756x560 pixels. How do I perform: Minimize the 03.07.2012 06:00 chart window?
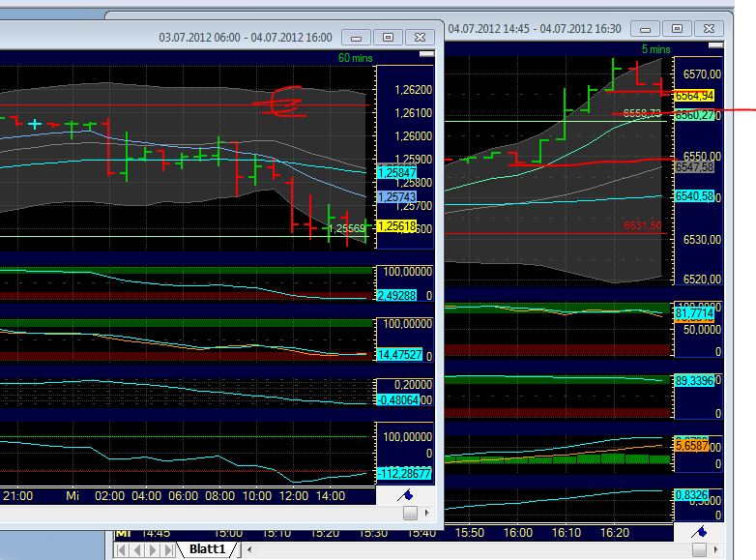357,38
